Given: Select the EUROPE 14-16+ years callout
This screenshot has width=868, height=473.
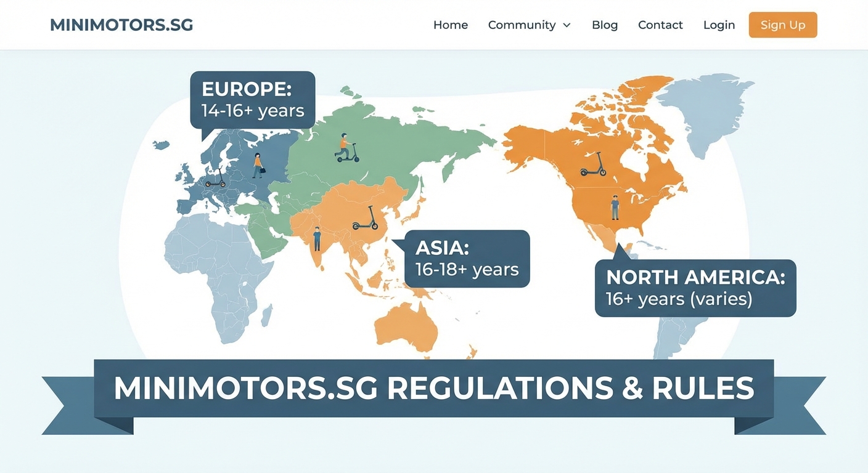Looking at the screenshot, I should click(253, 100).
